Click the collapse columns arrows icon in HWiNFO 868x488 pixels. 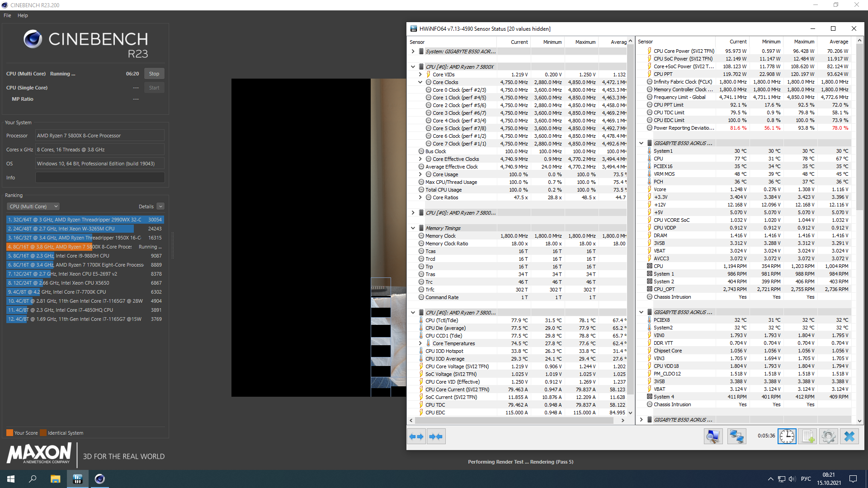[436, 436]
